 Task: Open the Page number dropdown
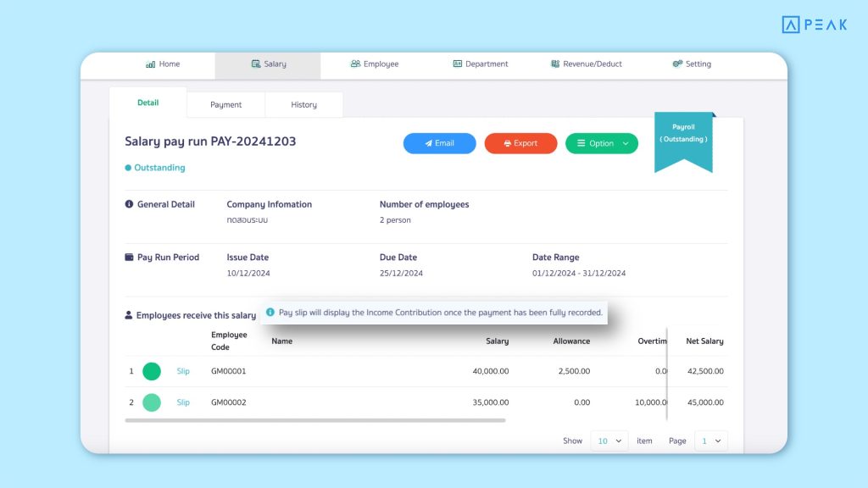click(x=710, y=441)
